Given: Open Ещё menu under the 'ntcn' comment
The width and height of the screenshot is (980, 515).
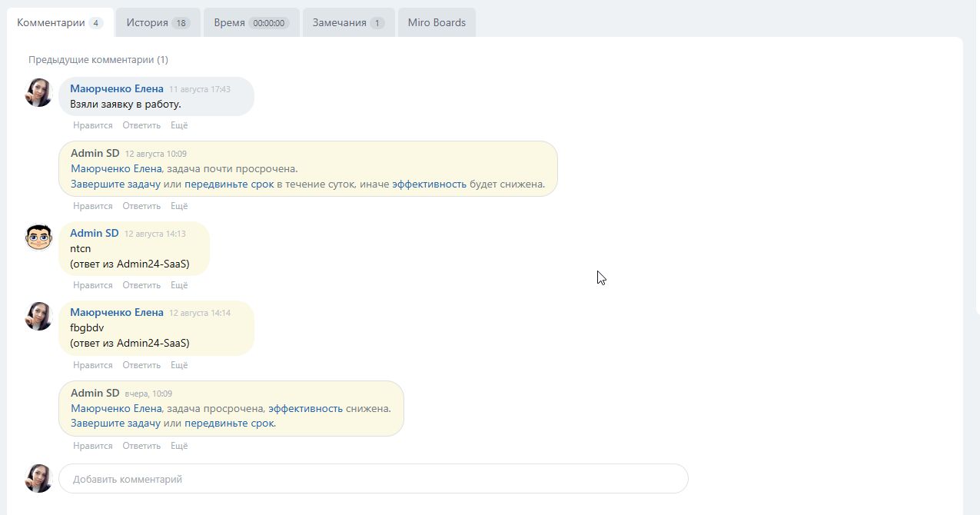Looking at the screenshot, I should pos(179,285).
